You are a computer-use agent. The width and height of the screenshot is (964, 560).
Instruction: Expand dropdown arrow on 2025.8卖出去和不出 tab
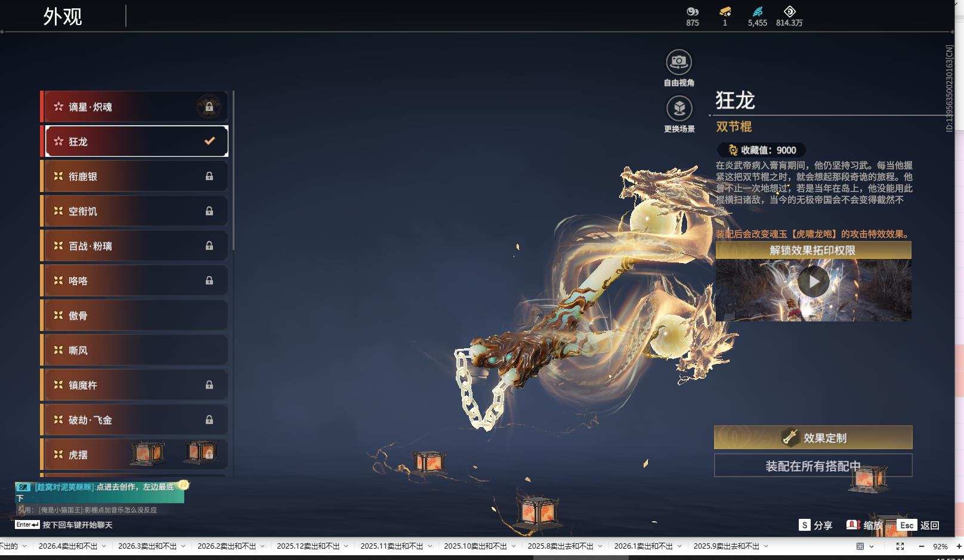pos(600,546)
